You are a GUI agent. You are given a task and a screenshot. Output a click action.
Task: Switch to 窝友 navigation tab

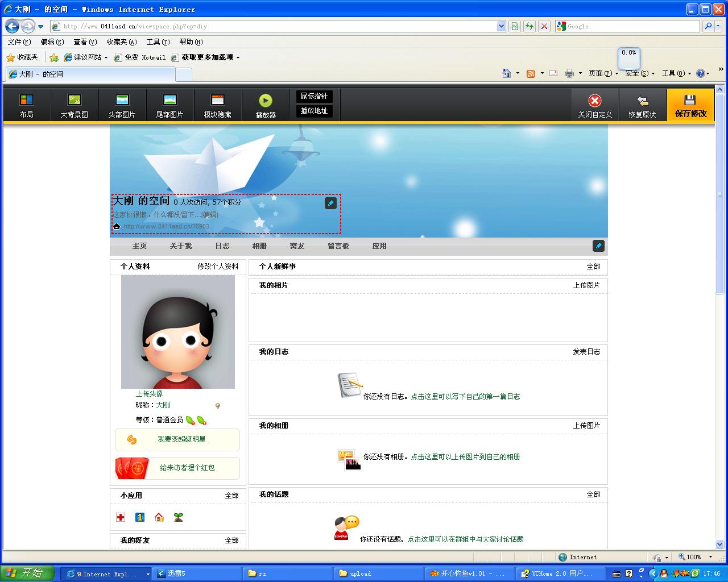click(297, 246)
